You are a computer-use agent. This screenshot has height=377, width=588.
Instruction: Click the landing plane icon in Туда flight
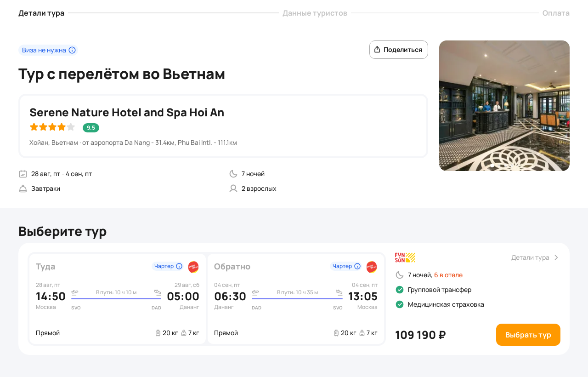tap(158, 292)
